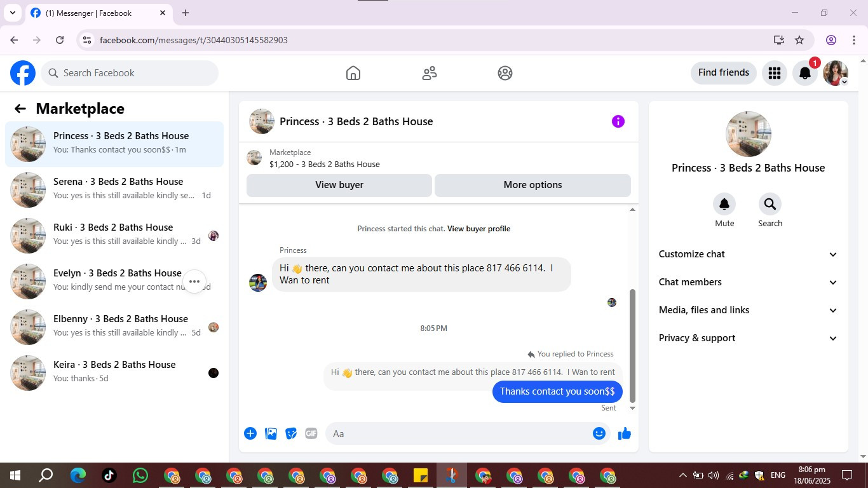This screenshot has width=868, height=488.
Task: Open the Facebook logo home link
Action: [x=23, y=73]
